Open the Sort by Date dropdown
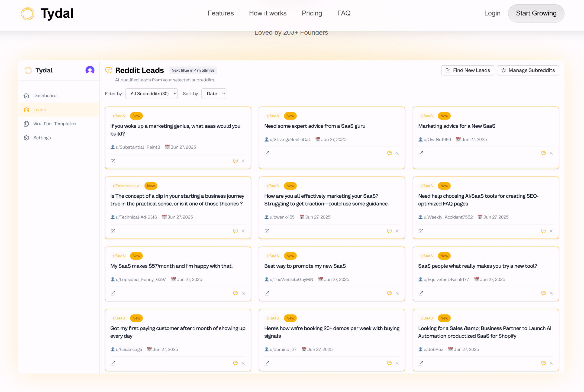584x392 pixels. (x=214, y=94)
